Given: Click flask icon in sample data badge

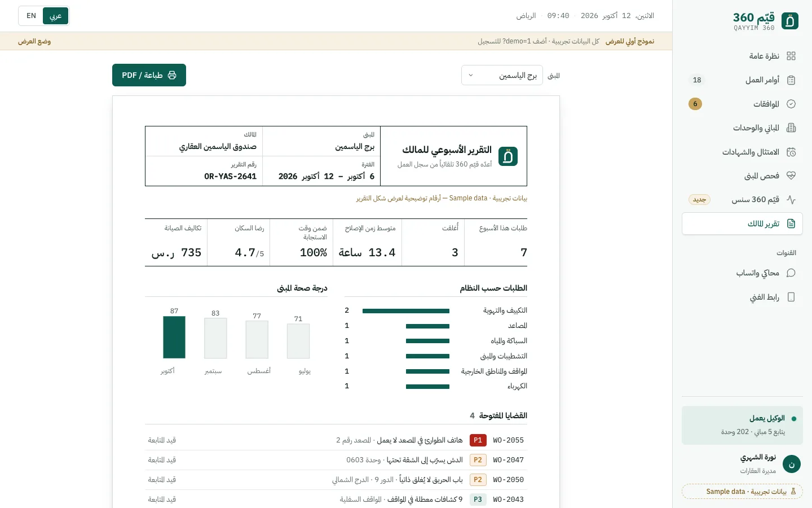Looking at the screenshot, I should click(793, 491).
